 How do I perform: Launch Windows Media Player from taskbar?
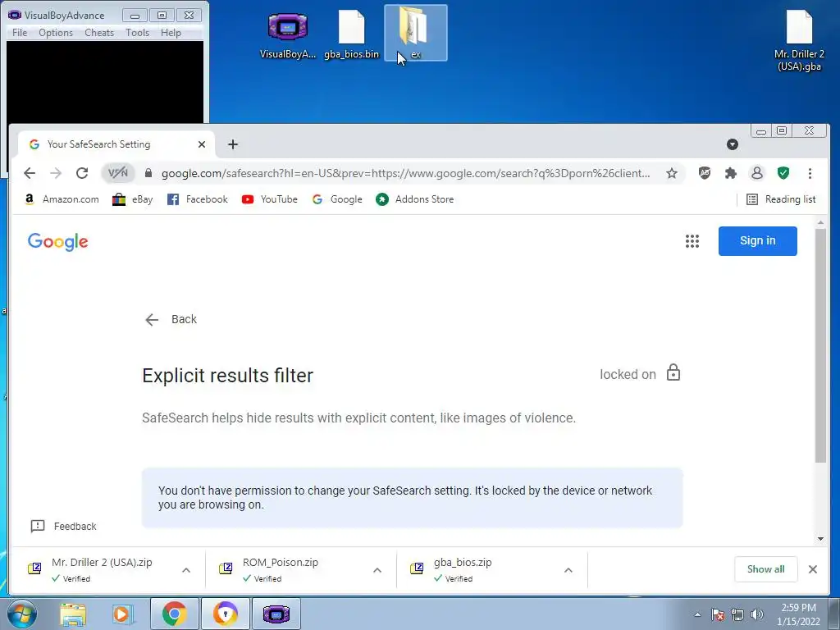pyautogui.click(x=121, y=614)
